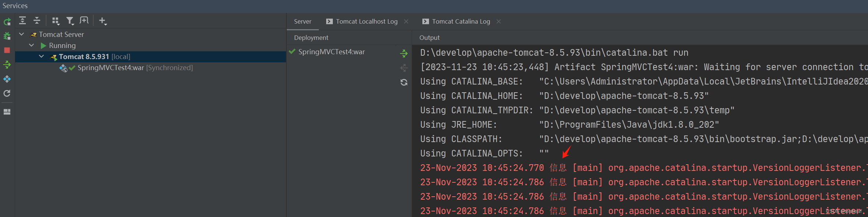Click the green Deploy icon beside deployment
868x217 pixels.
pyautogui.click(x=404, y=54)
